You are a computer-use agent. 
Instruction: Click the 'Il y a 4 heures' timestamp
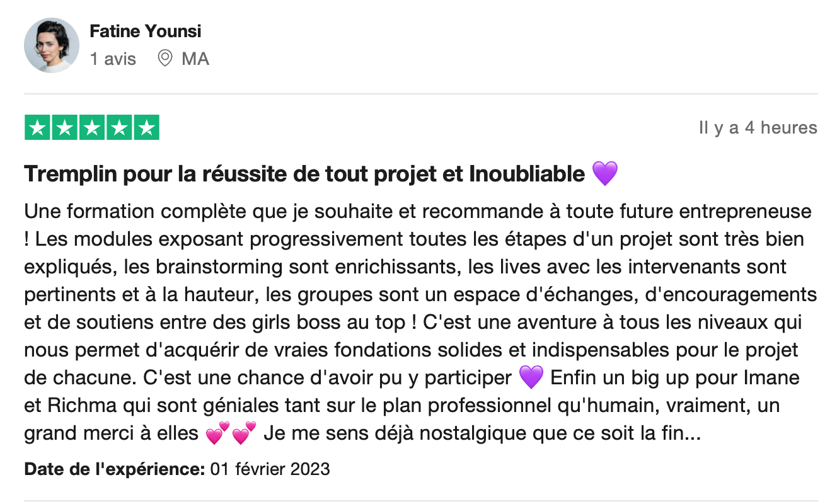(758, 128)
